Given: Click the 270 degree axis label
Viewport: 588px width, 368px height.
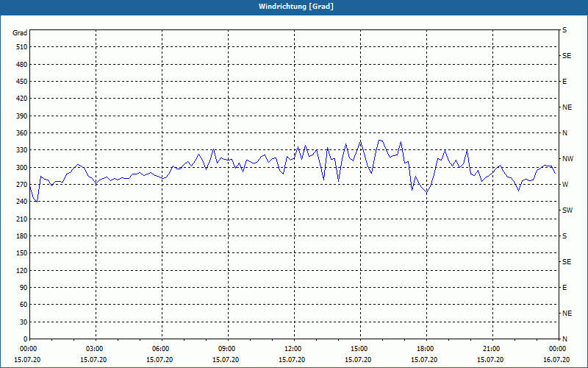Looking at the screenshot, I should coord(22,185).
